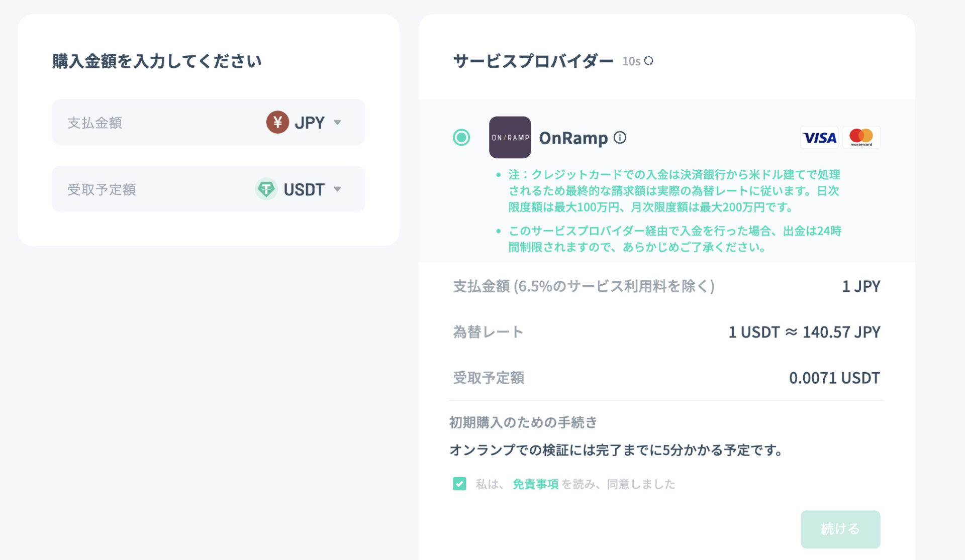Expand the JPY currency selector
This screenshot has height=560, width=965.
304,122
